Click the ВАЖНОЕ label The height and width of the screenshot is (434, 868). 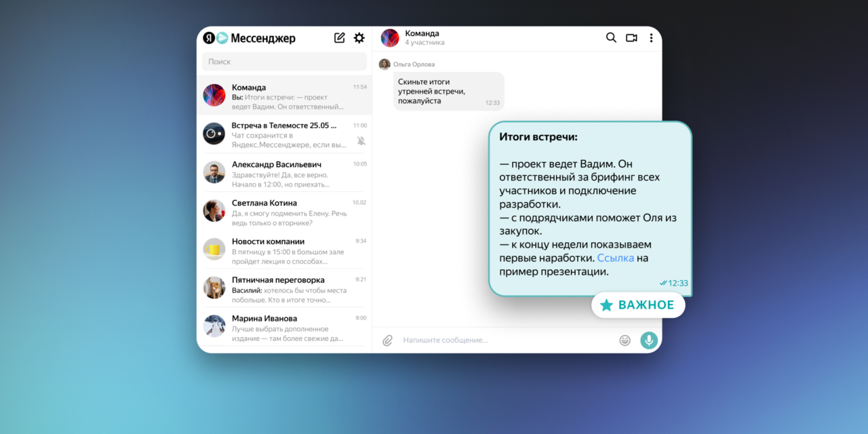646,305
